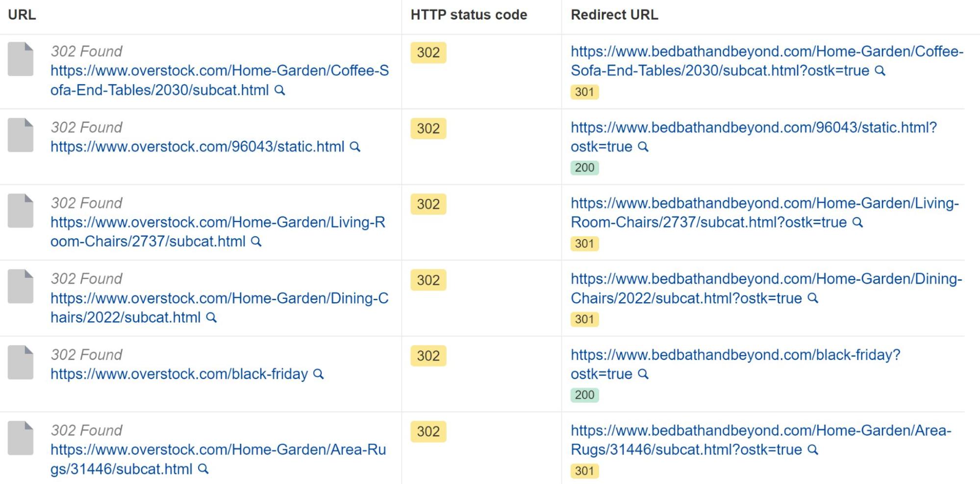Click the green 200 badge on the static.html row
Image resolution: width=980 pixels, height=484 pixels.
click(x=584, y=167)
